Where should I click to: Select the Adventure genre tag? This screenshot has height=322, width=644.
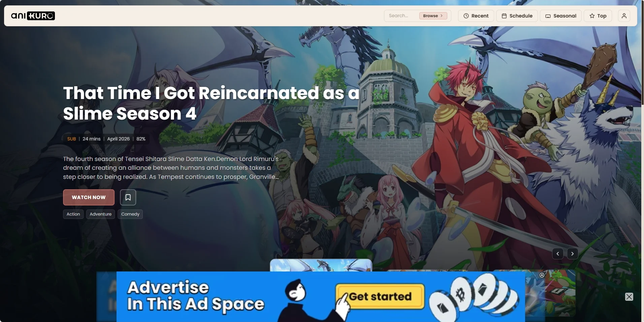[100, 214]
